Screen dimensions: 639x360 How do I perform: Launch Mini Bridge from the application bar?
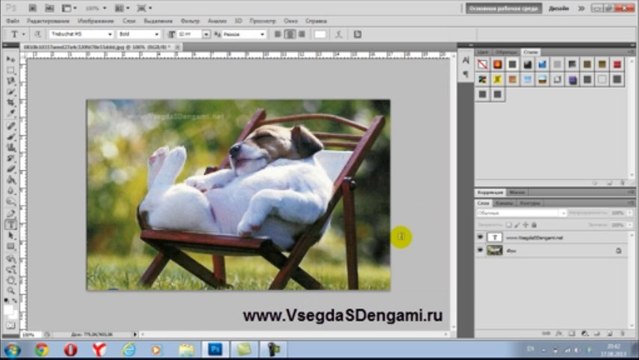[x=49, y=8]
